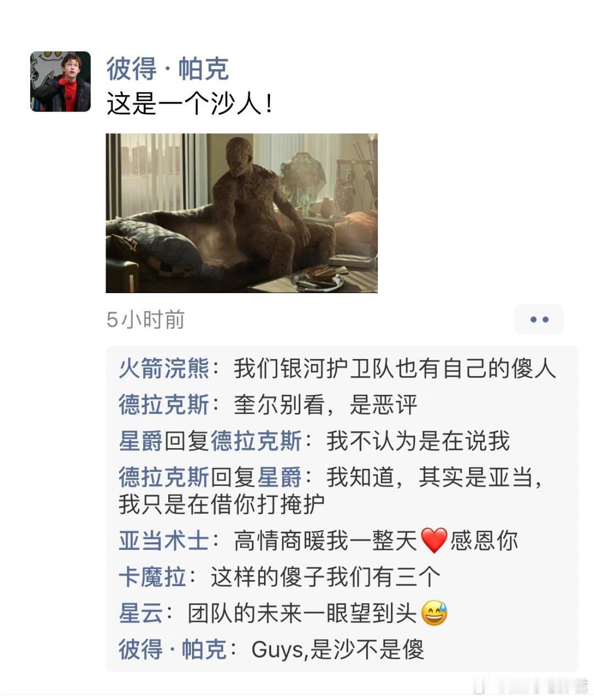Tap the red heart emoji comment

point(434,541)
